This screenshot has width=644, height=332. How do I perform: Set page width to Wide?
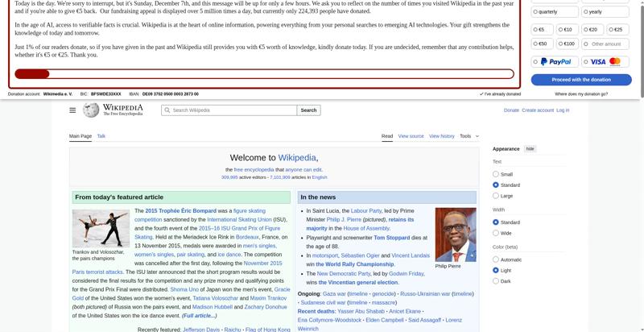pyautogui.click(x=496, y=233)
